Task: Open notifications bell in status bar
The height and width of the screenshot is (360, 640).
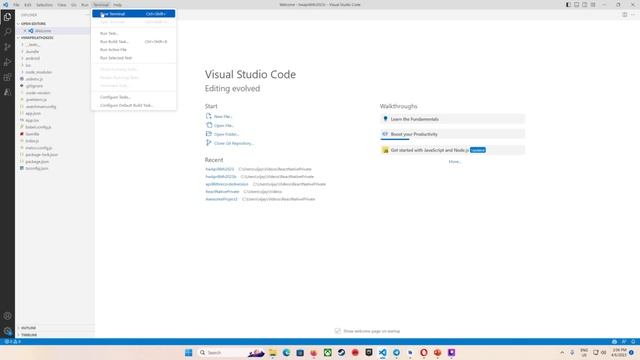Action: pyautogui.click(x=633, y=342)
